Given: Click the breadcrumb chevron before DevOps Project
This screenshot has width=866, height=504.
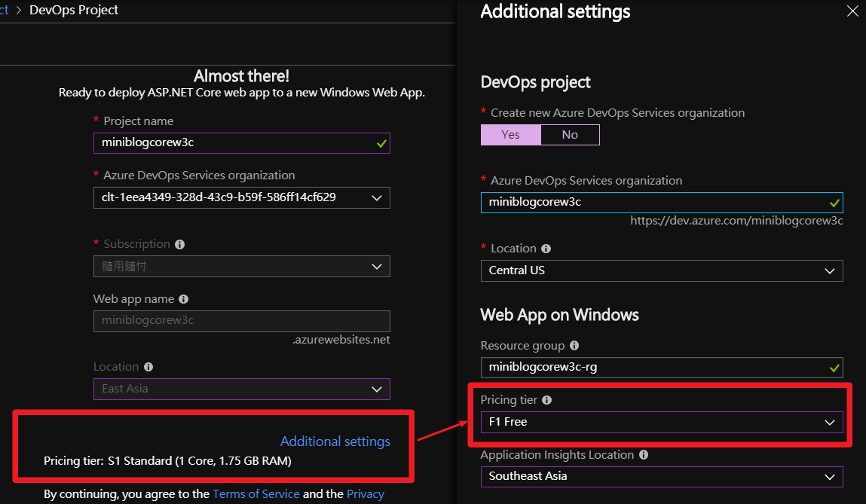Looking at the screenshot, I should (x=18, y=10).
